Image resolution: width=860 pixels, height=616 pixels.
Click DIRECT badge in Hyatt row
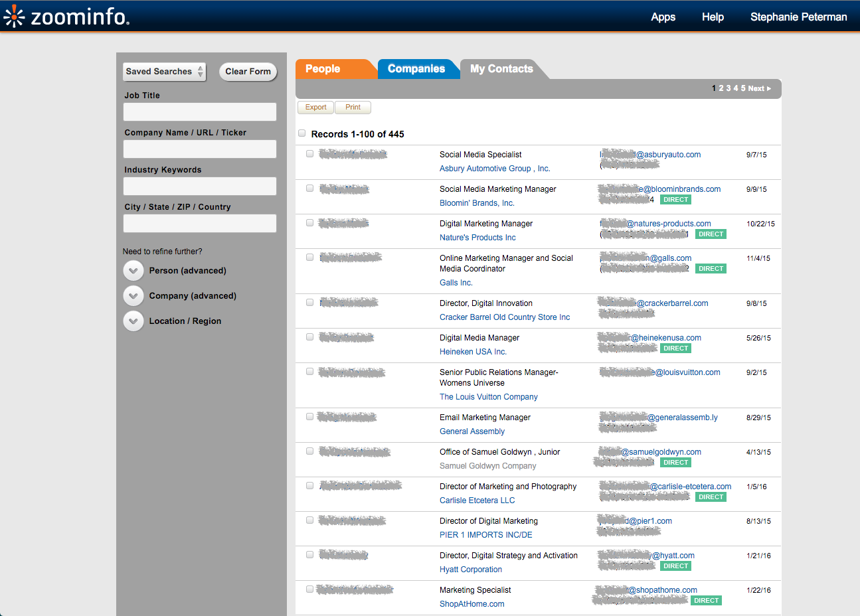[675, 566]
